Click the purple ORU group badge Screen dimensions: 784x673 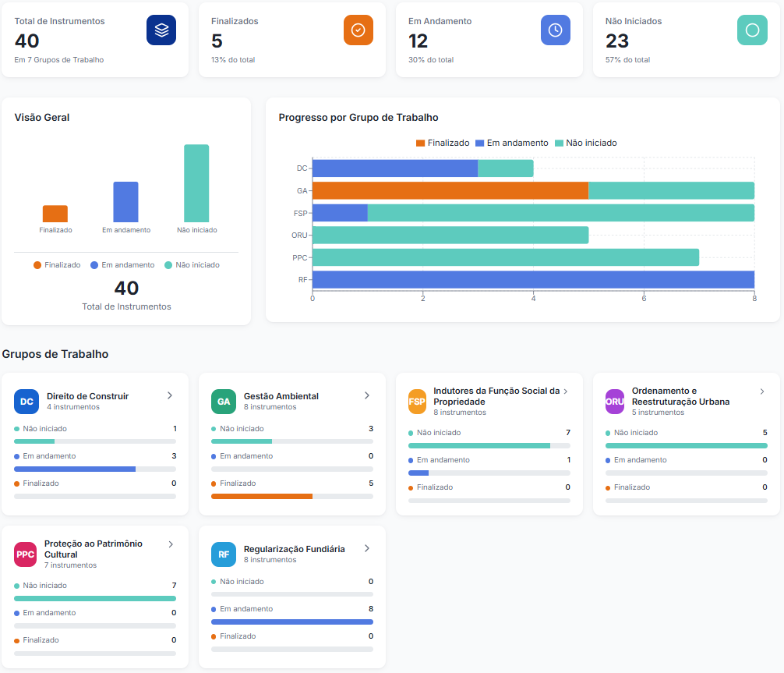614,402
